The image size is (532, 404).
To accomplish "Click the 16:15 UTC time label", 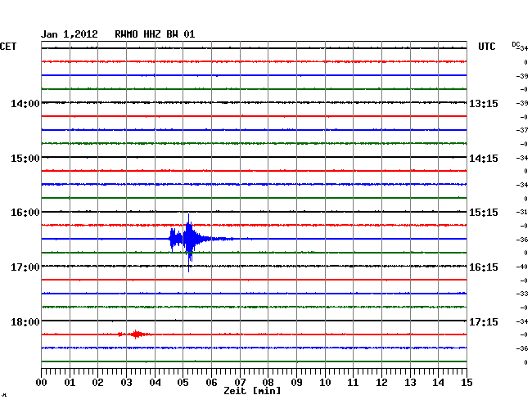I will point(484,267).
